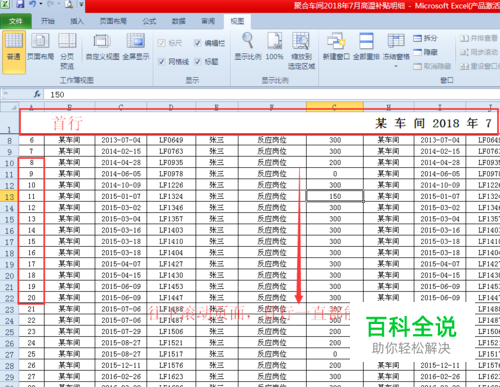Click the fx insert function icon
Screen dimensions: 500x387
[37, 94]
